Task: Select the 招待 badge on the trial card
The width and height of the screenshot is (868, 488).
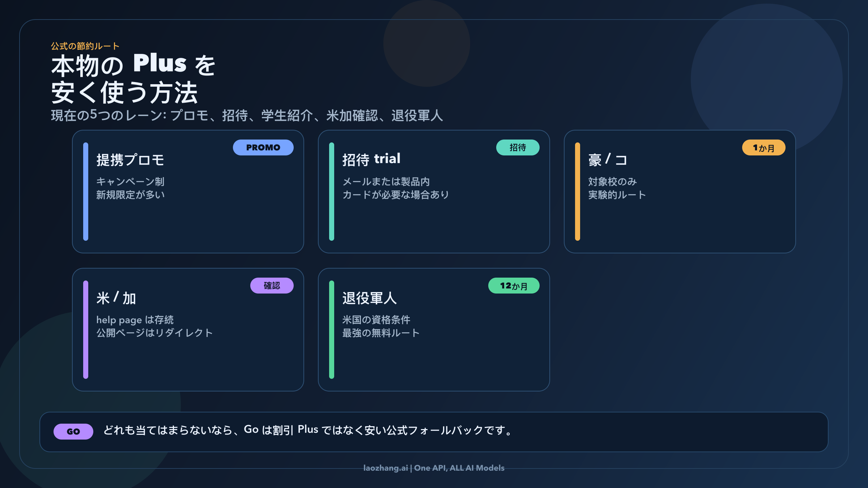Action: [x=518, y=147]
